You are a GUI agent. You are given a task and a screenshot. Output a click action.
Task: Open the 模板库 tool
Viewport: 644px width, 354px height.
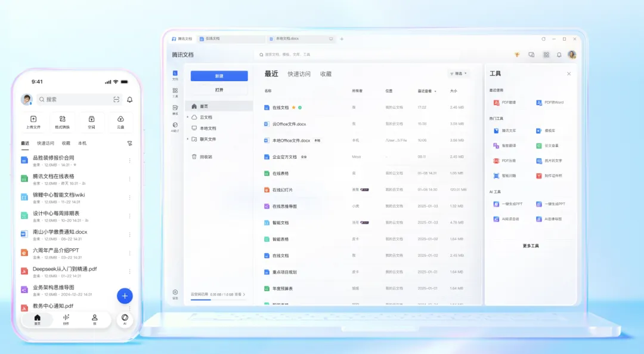[546, 131]
